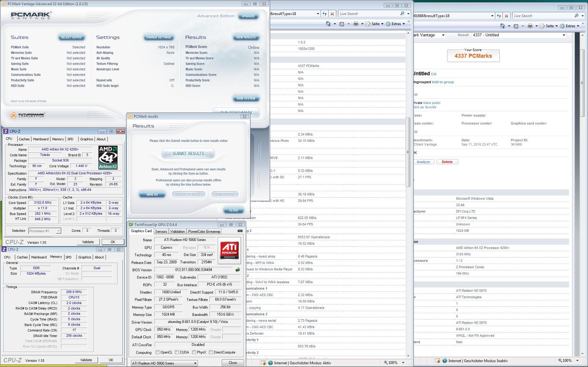Click refresh icon in right browser window
The image size is (588, 367).
pyautogui.click(x=499, y=16)
